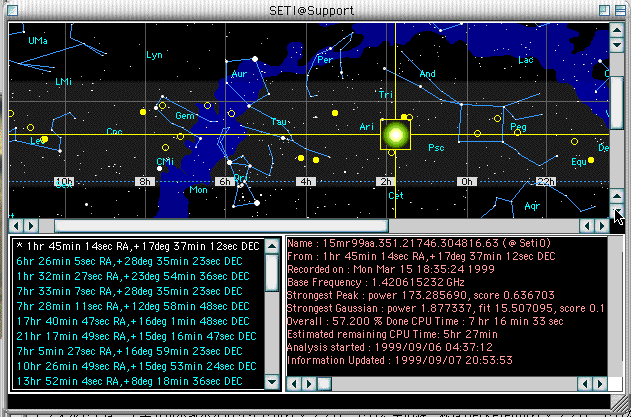631x417 pixels.
Task: Click the Ori constellation label on sky map
Action: pyautogui.click(x=239, y=179)
